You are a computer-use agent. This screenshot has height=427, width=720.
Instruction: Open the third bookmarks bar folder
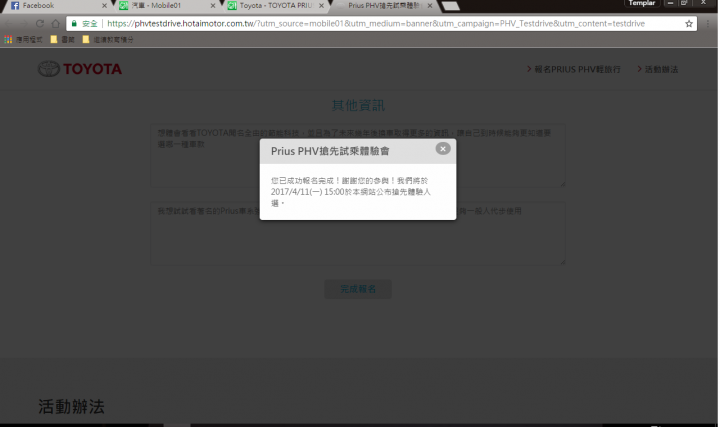click(x=108, y=40)
